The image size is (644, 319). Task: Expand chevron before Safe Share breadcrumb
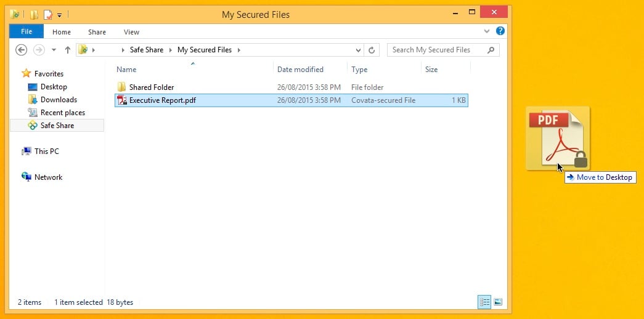pyautogui.click(x=123, y=50)
